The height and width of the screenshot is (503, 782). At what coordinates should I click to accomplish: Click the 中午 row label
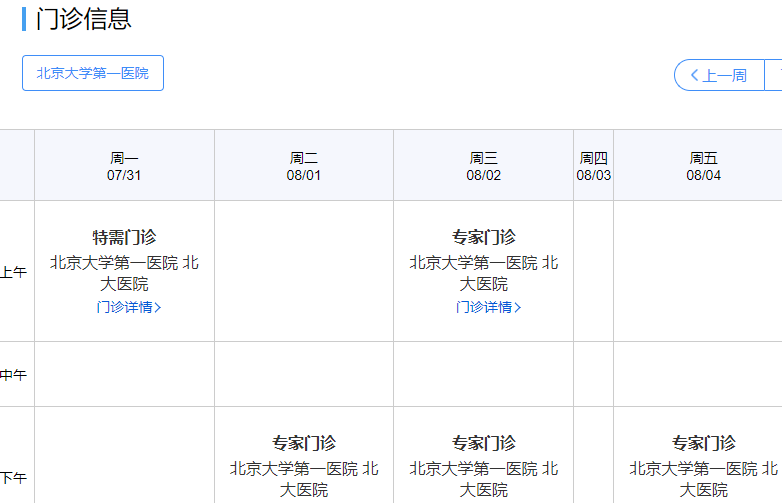click(x=14, y=375)
